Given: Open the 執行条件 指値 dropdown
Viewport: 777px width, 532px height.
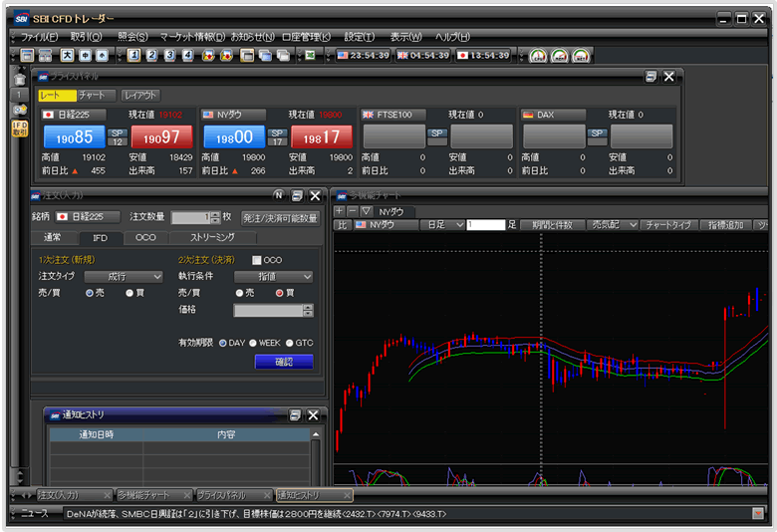Looking at the screenshot, I should click(x=274, y=277).
